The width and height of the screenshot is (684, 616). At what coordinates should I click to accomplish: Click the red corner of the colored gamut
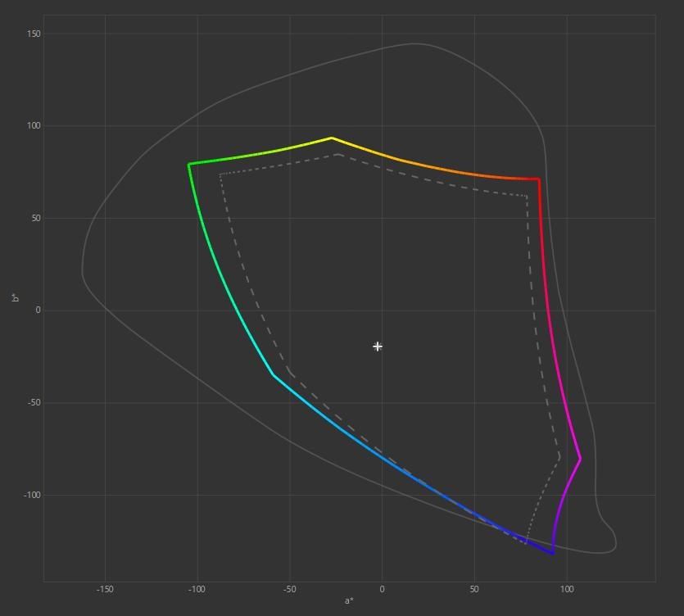click(539, 179)
